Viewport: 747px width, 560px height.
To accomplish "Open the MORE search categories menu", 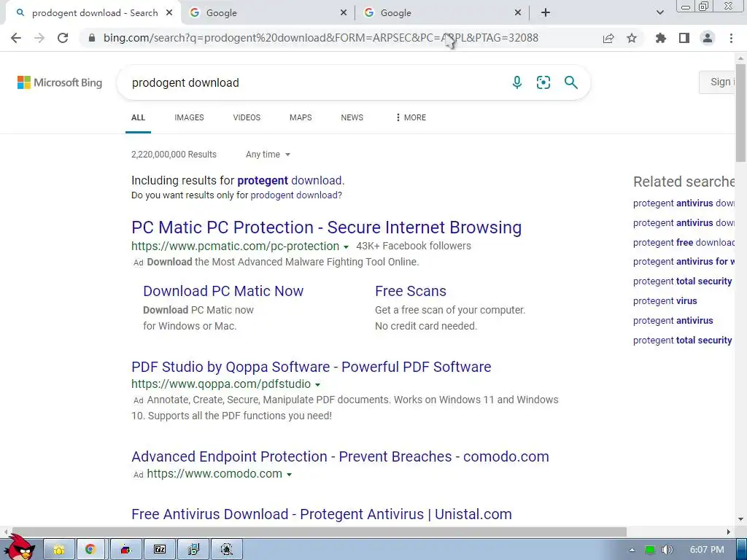I will click(411, 117).
